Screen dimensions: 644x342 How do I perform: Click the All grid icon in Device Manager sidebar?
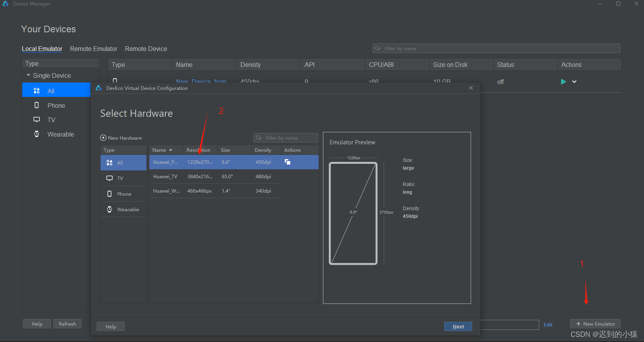pos(37,91)
